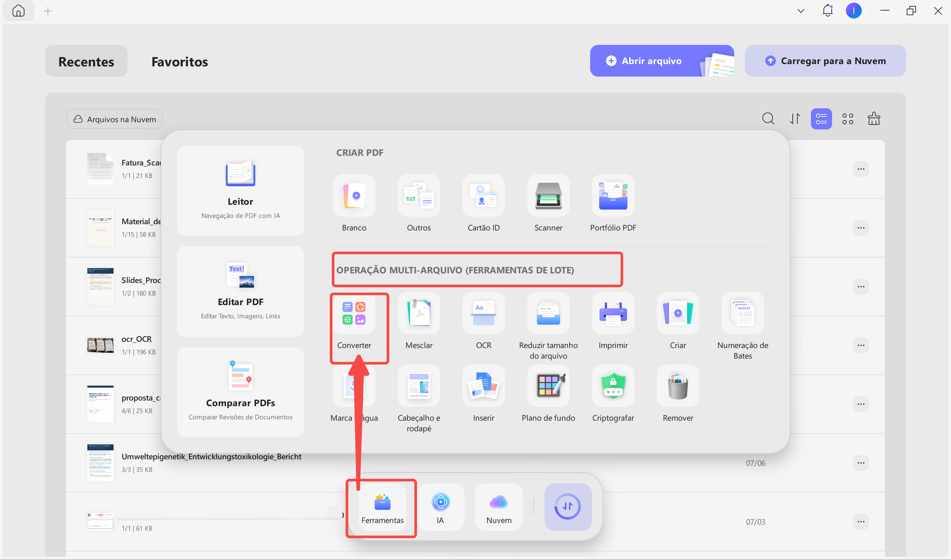The image size is (951, 560).
Task: Click Carregar para a Nuvem button
Action: [825, 61]
